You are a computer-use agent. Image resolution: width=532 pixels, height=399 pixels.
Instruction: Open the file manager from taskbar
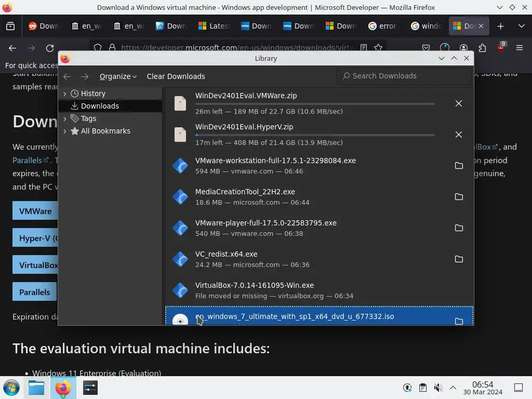[x=36, y=388]
